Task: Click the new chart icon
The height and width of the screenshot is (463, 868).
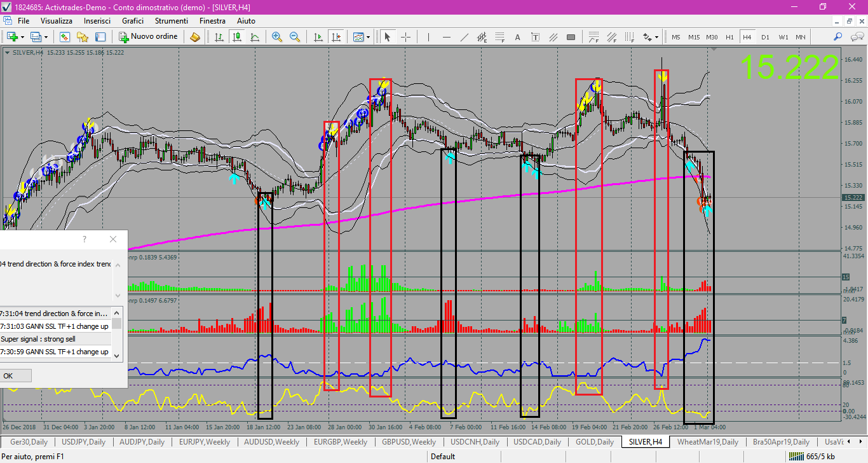Action: tap(12, 37)
